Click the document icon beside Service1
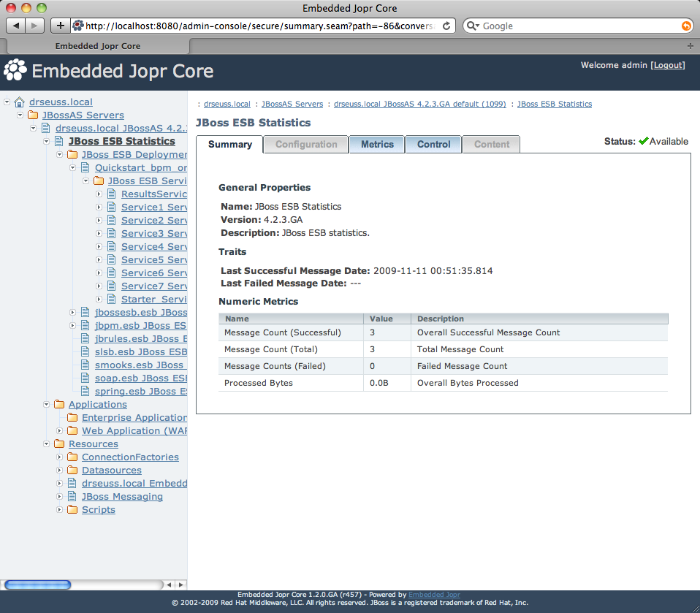The image size is (700, 613). pos(112,207)
